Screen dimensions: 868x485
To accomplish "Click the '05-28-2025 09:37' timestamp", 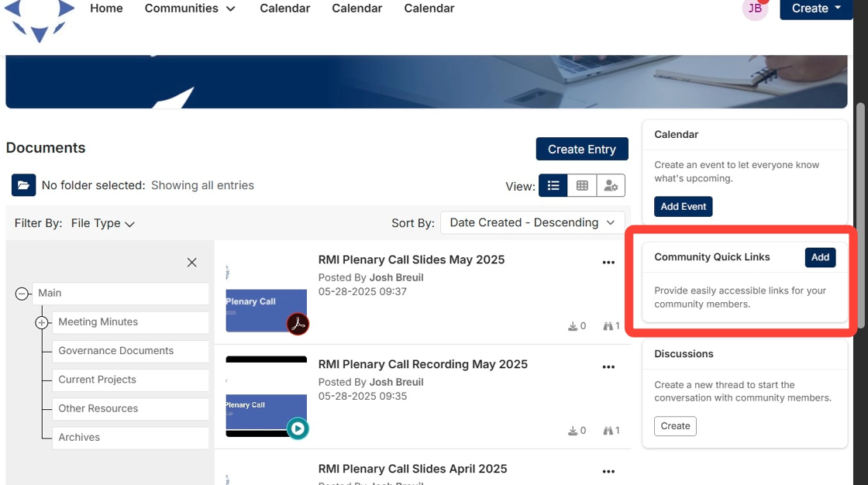I will (363, 292).
